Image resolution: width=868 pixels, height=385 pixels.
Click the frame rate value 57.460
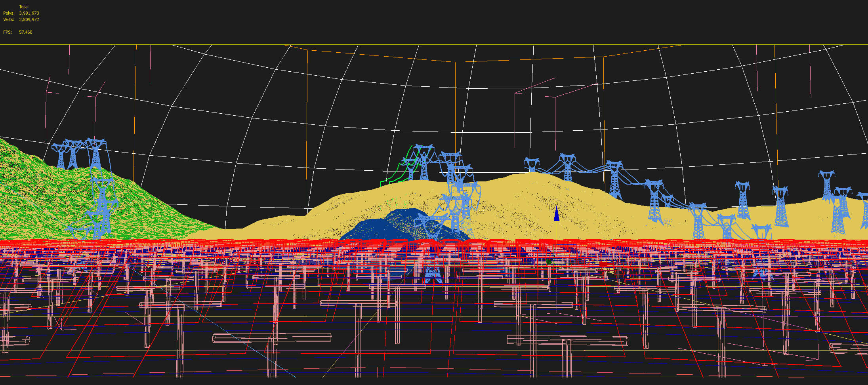(x=26, y=32)
